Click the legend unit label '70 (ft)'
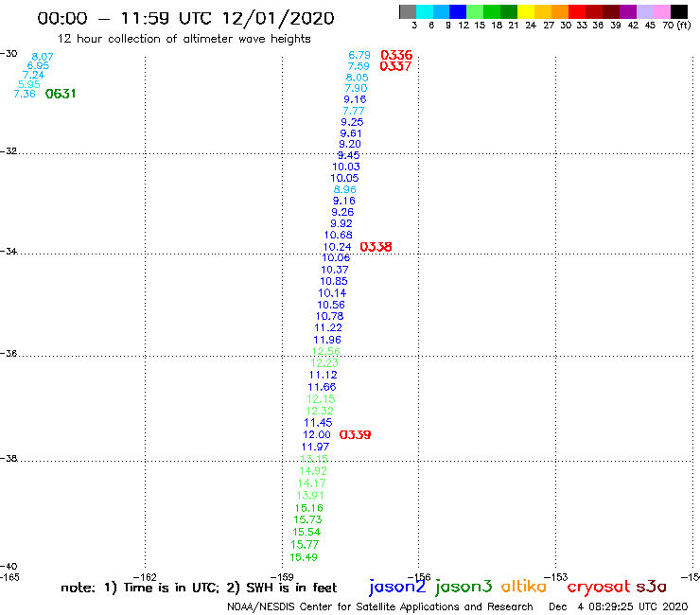700x615 pixels. click(676, 26)
